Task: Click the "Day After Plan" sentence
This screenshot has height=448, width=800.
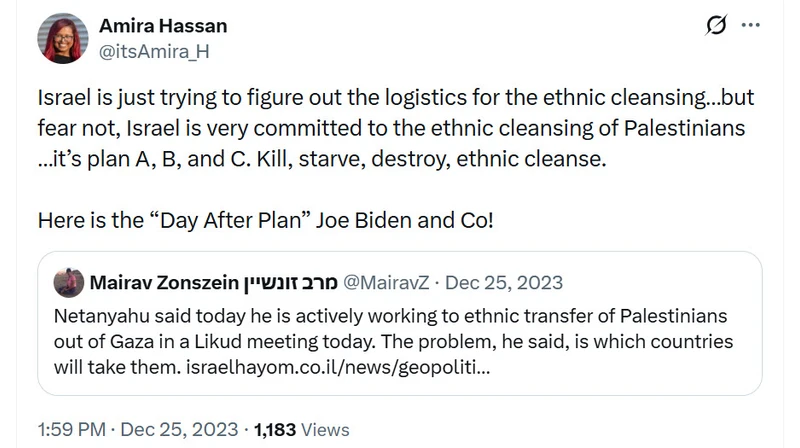Action: pyautogui.click(x=265, y=220)
